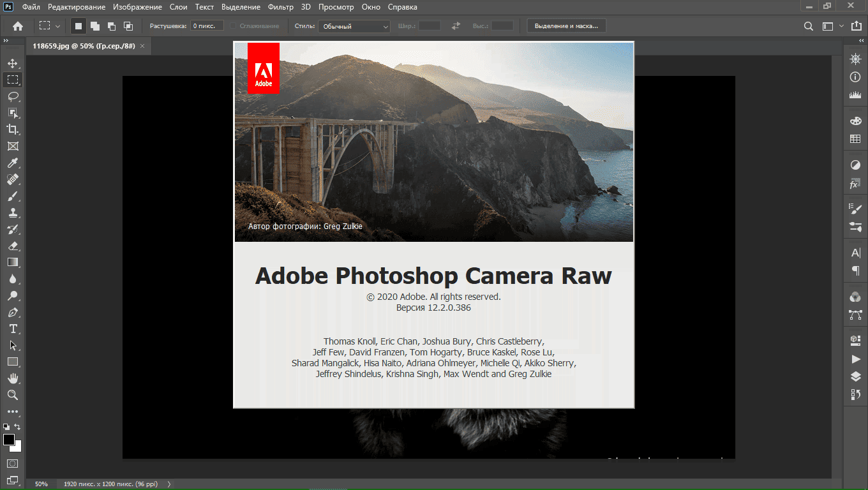Select the Move tool

(x=12, y=63)
